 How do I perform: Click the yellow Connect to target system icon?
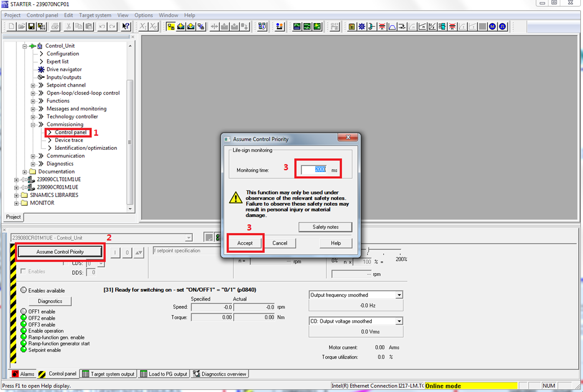click(172, 26)
